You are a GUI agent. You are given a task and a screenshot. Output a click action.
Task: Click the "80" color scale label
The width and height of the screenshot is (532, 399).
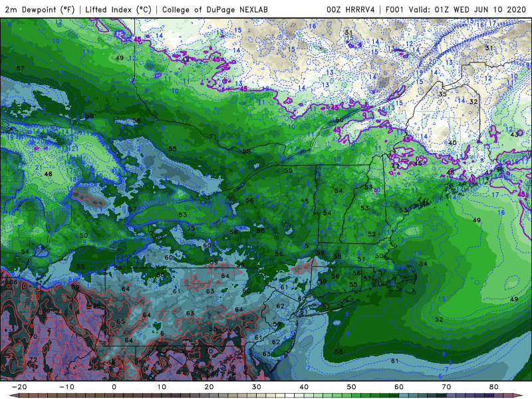(x=494, y=387)
